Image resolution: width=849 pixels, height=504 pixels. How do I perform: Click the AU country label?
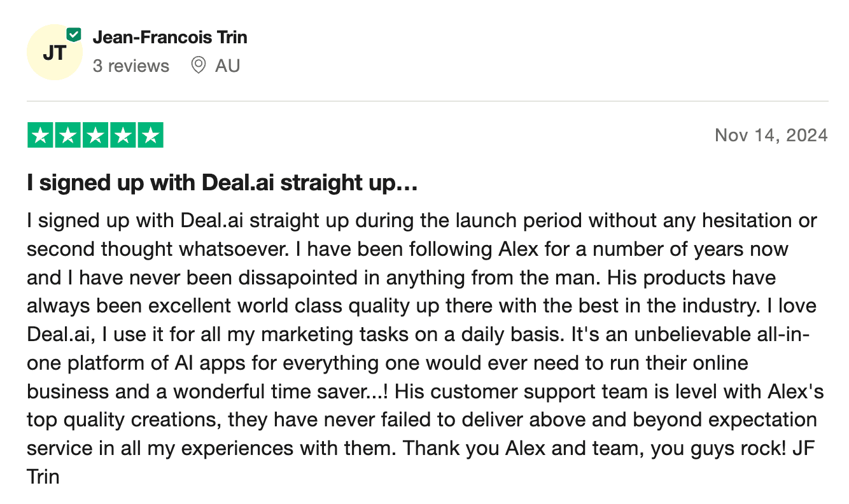(x=227, y=66)
